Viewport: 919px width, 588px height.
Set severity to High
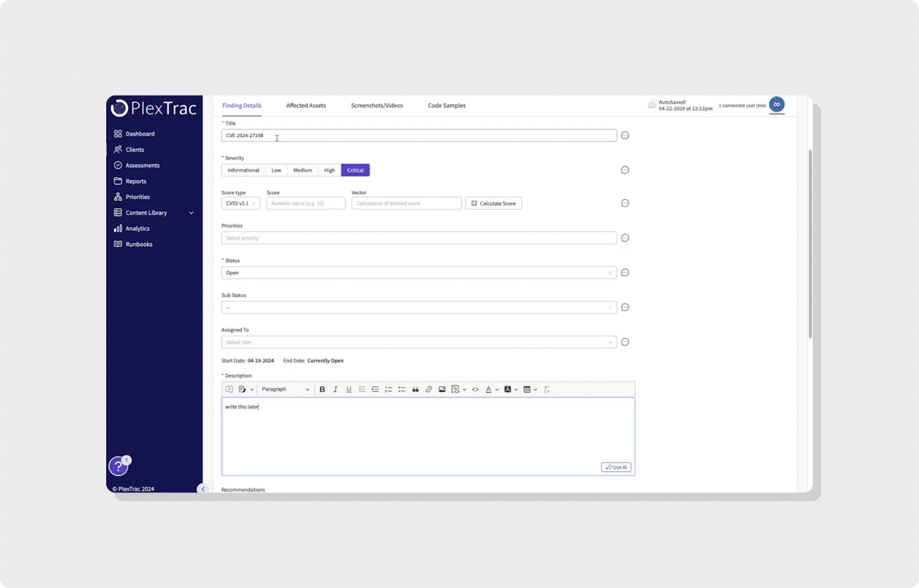pos(329,171)
